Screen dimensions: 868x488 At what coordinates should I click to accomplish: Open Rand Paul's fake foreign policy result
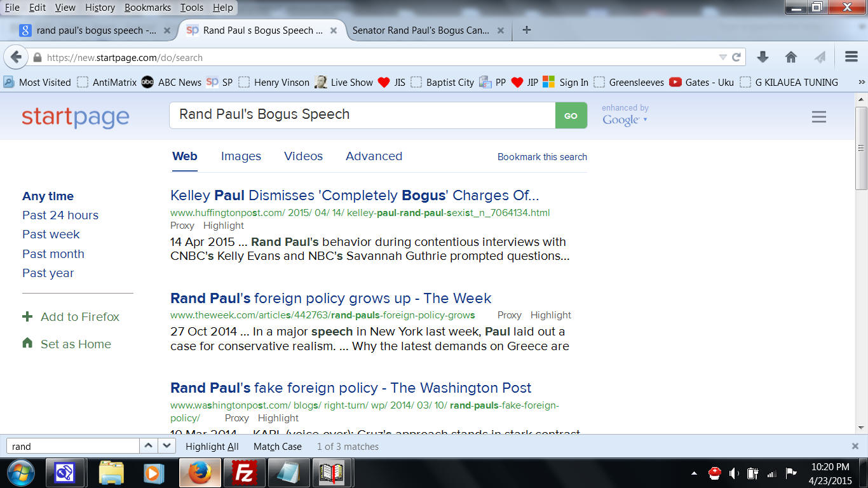click(351, 388)
